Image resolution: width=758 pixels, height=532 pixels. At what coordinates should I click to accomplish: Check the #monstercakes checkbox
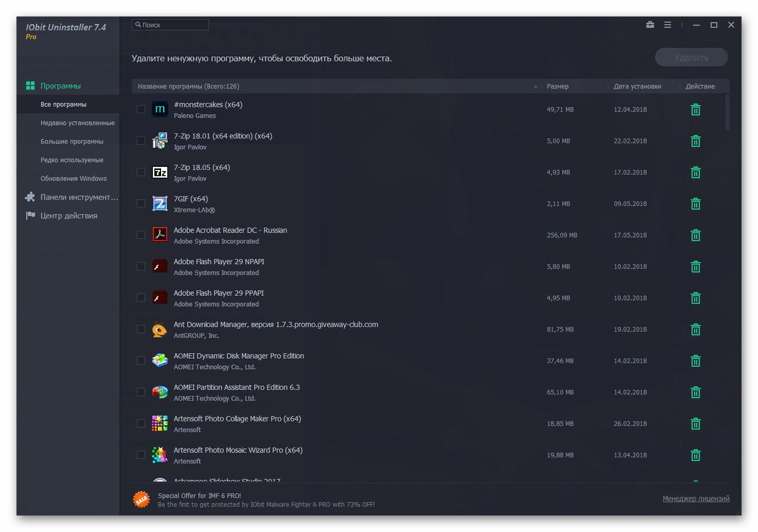click(141, 109)
